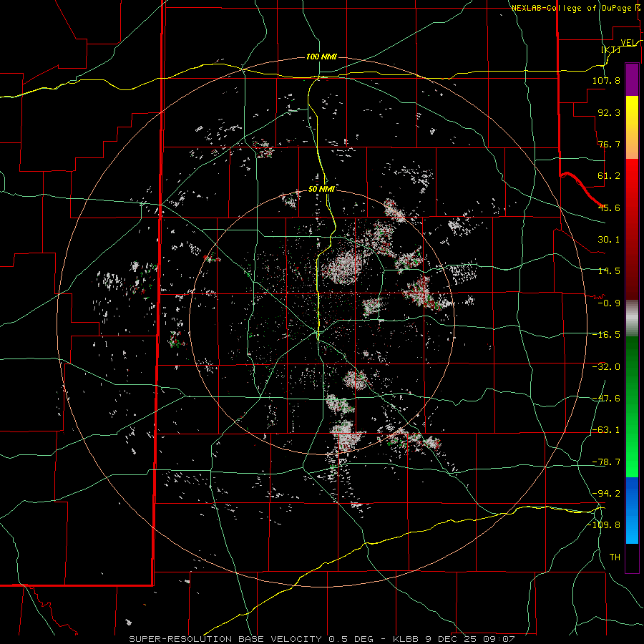Select the 14.5 value on velocity scale
The height and width of the screenshot is (644, 644).
pyautogui.click(x=609, y=271)
